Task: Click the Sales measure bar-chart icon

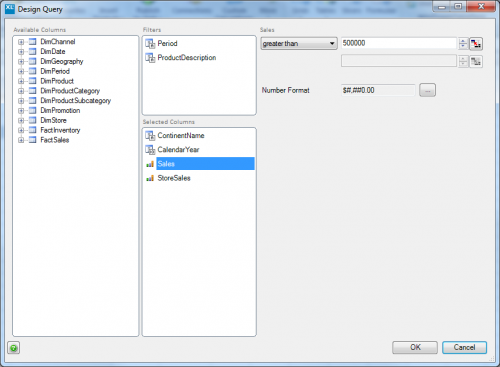Action: [150, 164]
